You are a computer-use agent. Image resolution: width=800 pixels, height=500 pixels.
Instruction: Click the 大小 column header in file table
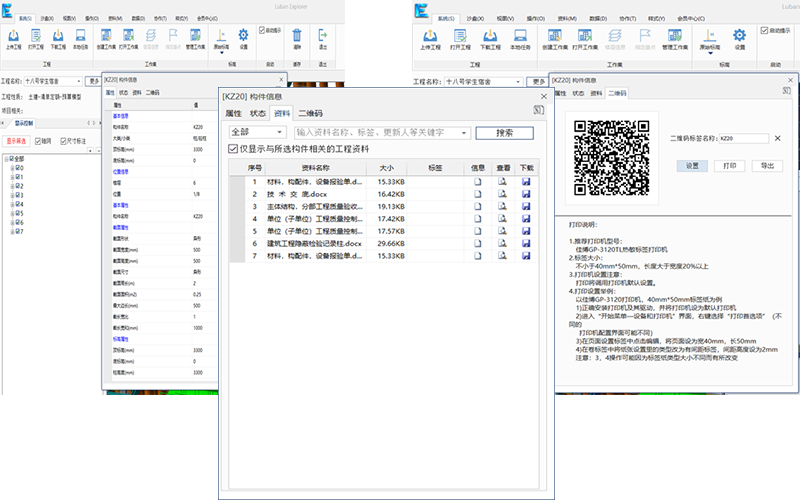[x=387, y=168]
